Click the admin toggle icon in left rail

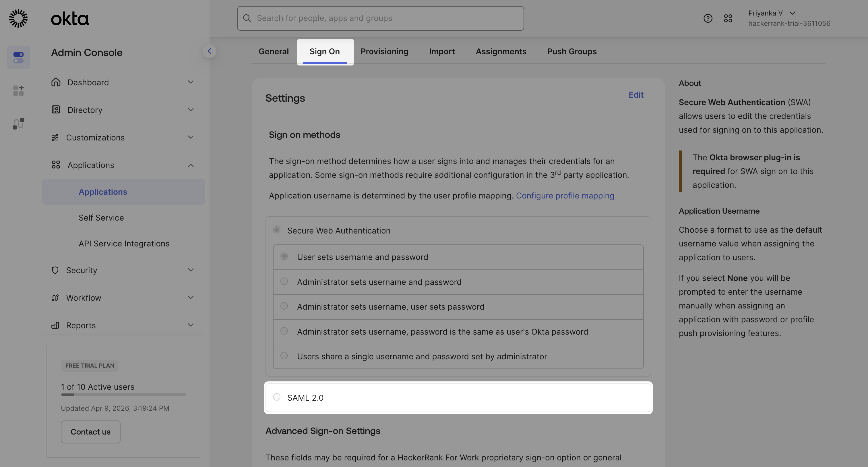coord(18,57)
